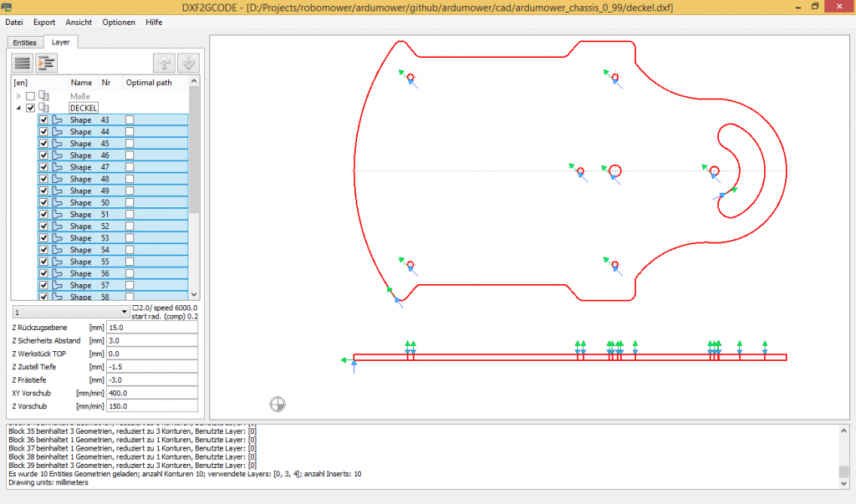856x504 pixels.
Task: Select the expand tree list icon with orange arrow
Action: coord(46,62)
